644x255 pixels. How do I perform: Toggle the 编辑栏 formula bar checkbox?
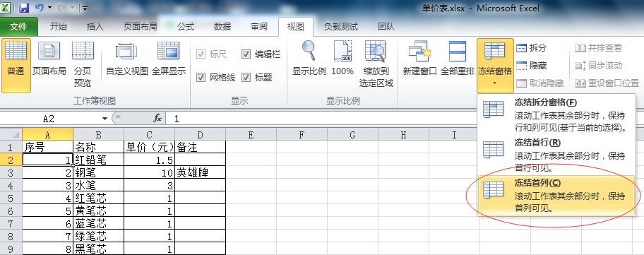pos(246,54)
